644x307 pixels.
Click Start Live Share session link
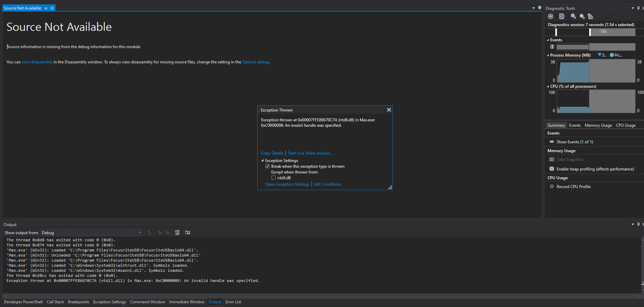310,153
